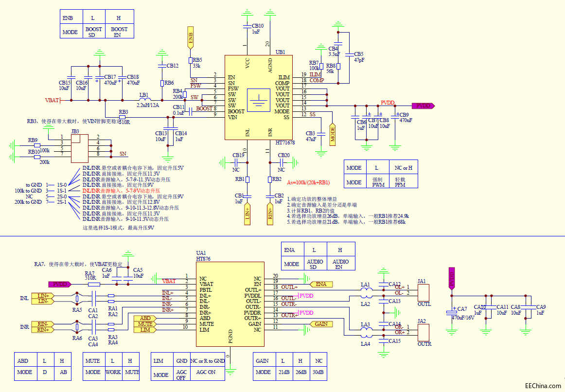
Task: Select the RB3 resistor symbol
Action: click(x=122, y=117)
